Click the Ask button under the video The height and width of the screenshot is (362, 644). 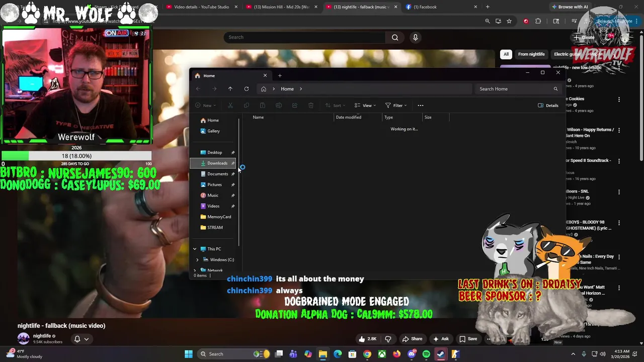pyautogui.click(x=441, y=339)
